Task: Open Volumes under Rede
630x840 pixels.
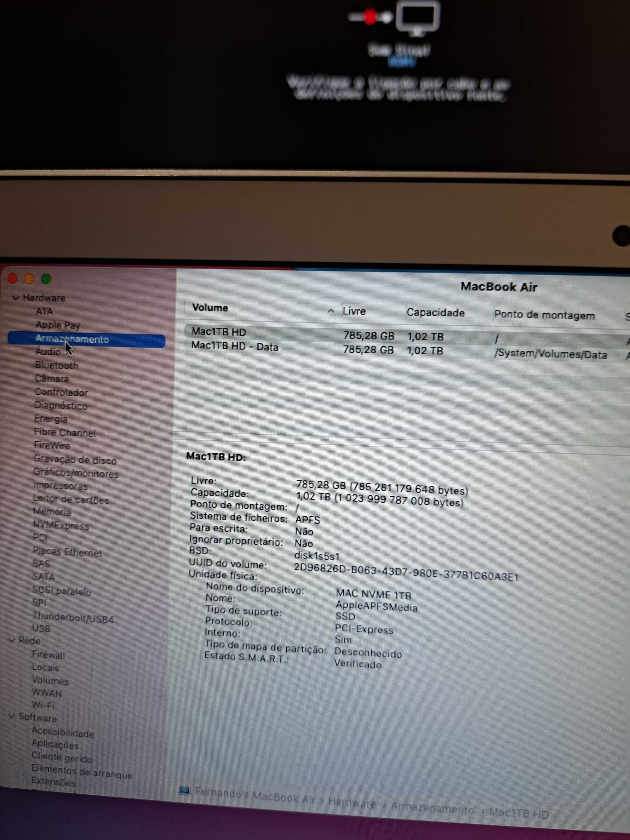Action: tap(50, 681)
